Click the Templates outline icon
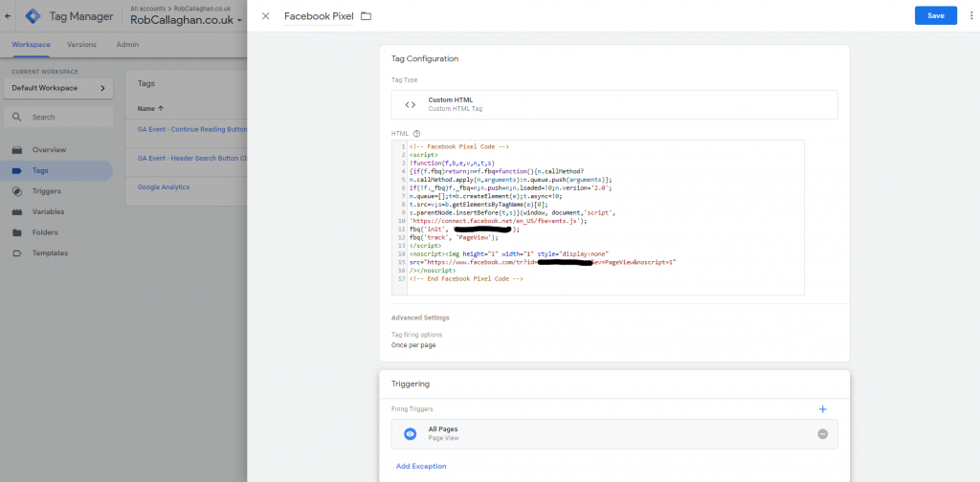 click(17, 252)
